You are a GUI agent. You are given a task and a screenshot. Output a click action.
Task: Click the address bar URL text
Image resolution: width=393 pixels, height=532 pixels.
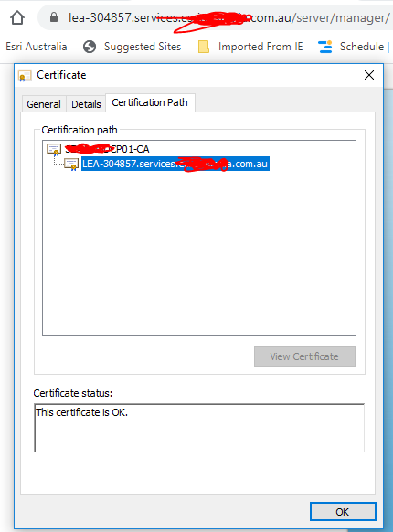tap(228, 17)
